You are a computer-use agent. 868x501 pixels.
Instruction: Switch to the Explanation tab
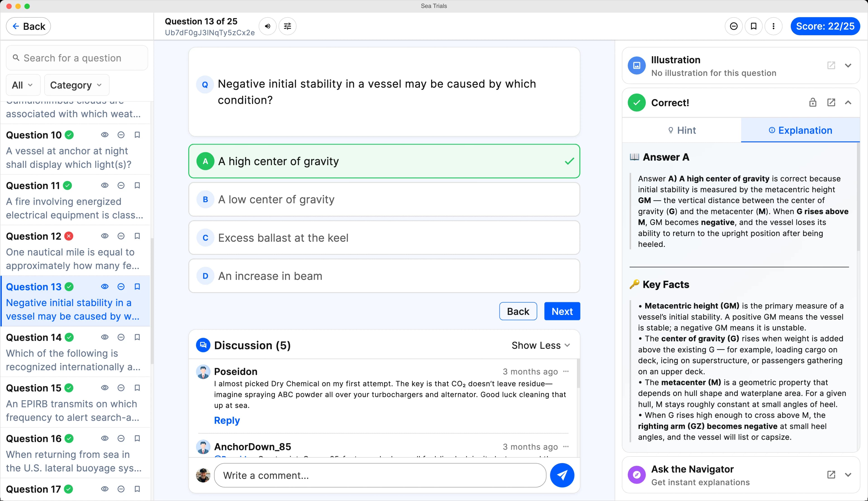coord(800,130)
